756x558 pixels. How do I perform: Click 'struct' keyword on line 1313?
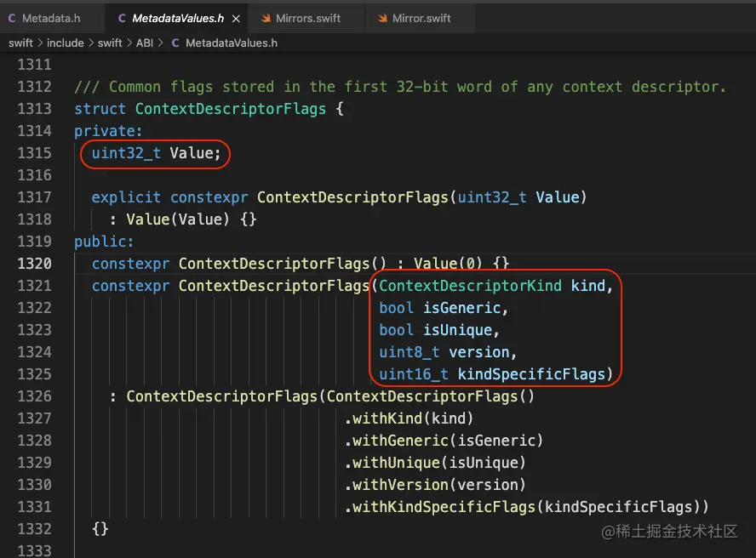tap(100, 109)
